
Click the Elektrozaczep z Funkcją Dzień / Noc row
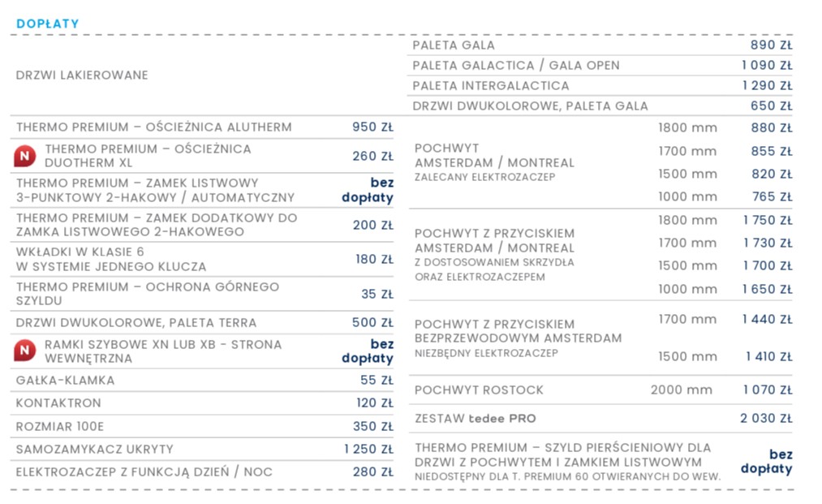(x=144, y=472)
